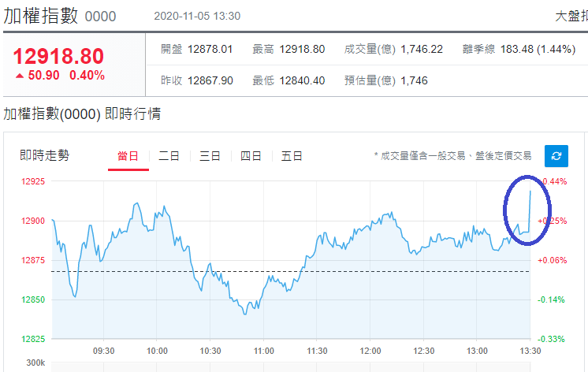Click the percentage change 0.40%
Screen dimensions: 588x372
(x=87, y=76)
